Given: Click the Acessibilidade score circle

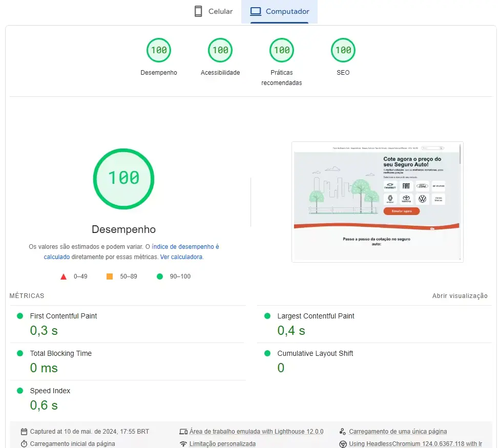Looking at the screenshot, I should tap(220, 50).
